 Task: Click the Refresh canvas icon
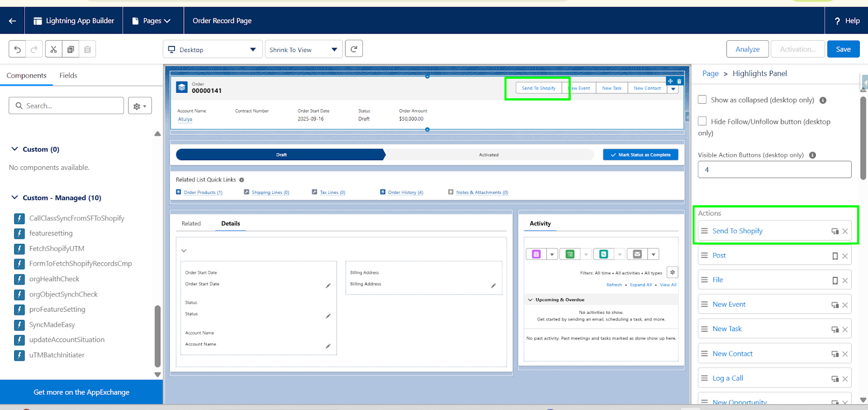[354, 49]
